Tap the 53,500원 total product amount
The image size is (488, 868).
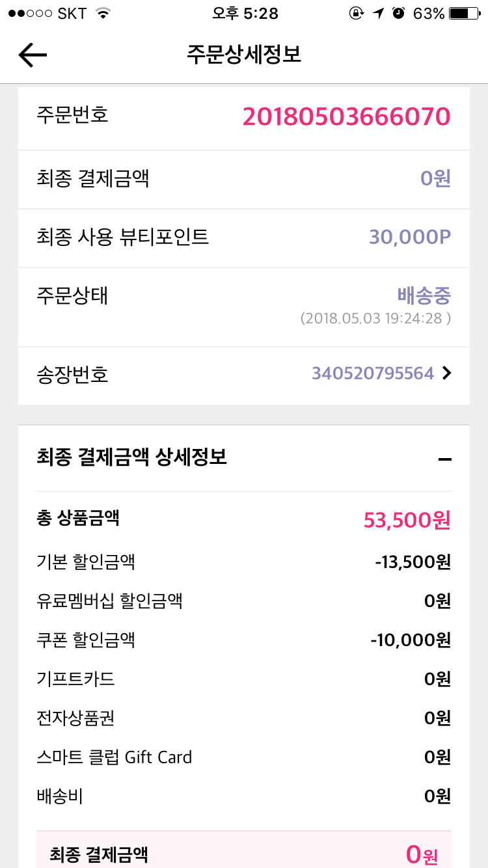[407, 521]
